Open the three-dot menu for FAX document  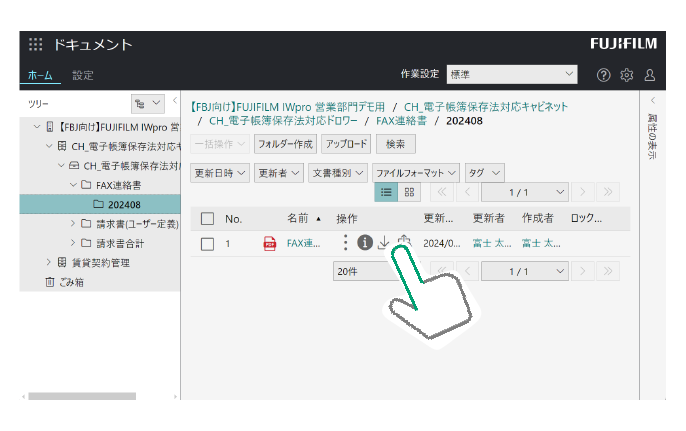click(x=346, y=243)
